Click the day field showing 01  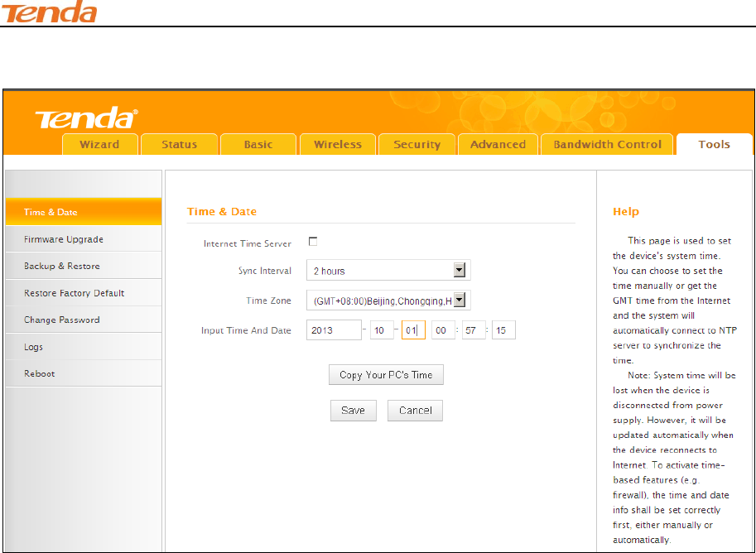[x=413, y=330]
